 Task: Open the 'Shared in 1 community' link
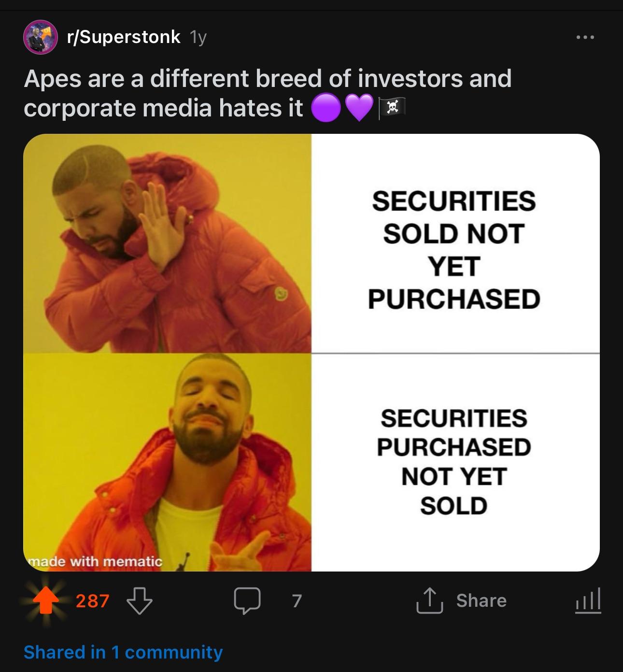click(123, 652)
